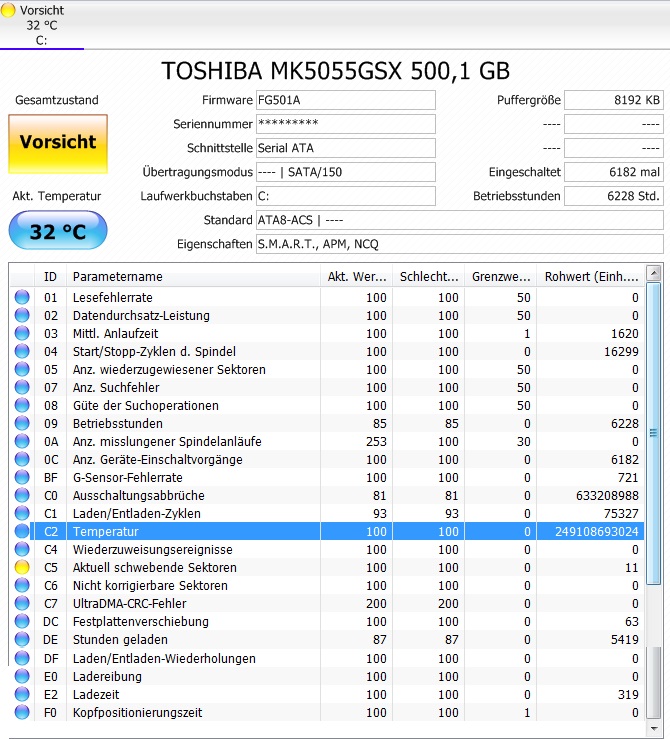Click the status icon for Stunden geladen
Screen dimensions: 670x739
tap(22, 640)
